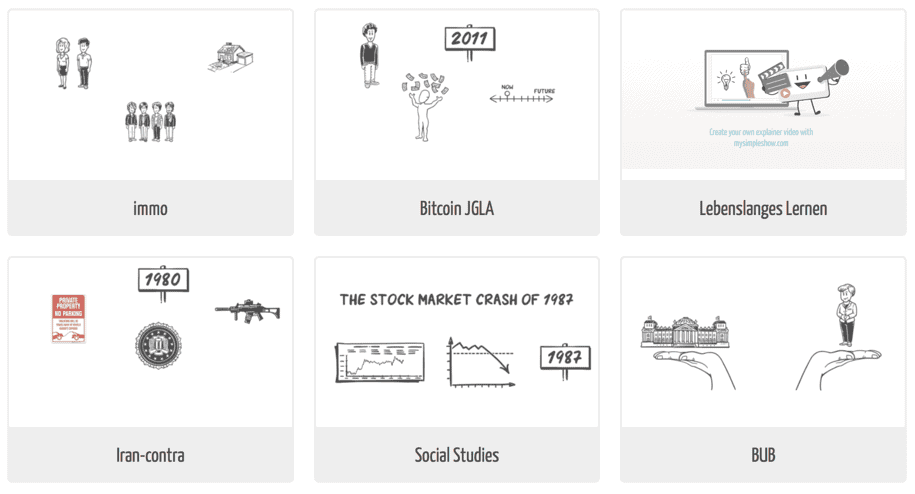Click the rifle illustration in Iran-contra
This screenshot has height=494, width=915.
click(247, 310)
